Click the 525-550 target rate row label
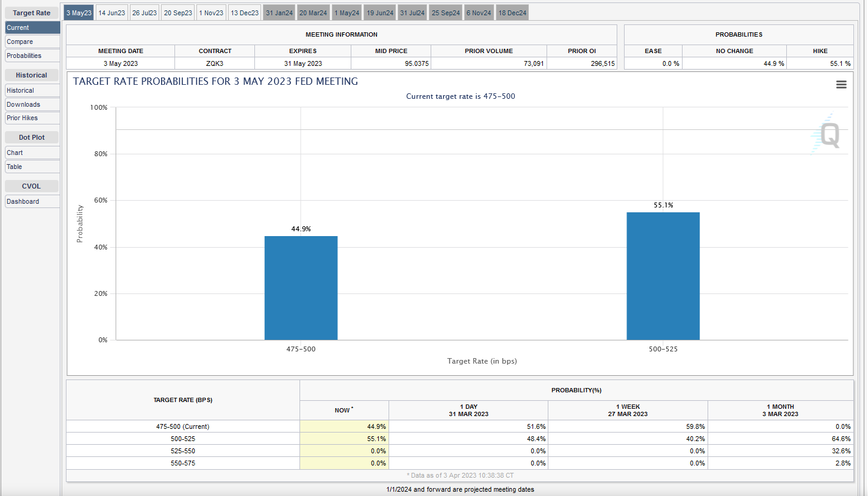 183,451
